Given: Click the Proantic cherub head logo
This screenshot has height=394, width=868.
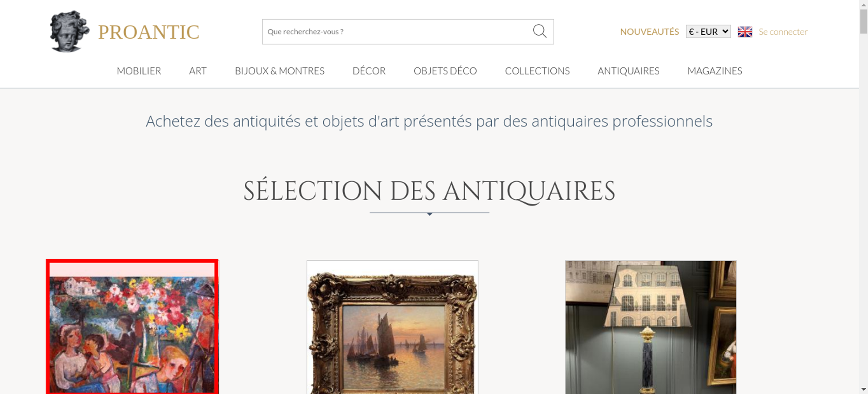Looking at the screenshot, I should point(69,31).
